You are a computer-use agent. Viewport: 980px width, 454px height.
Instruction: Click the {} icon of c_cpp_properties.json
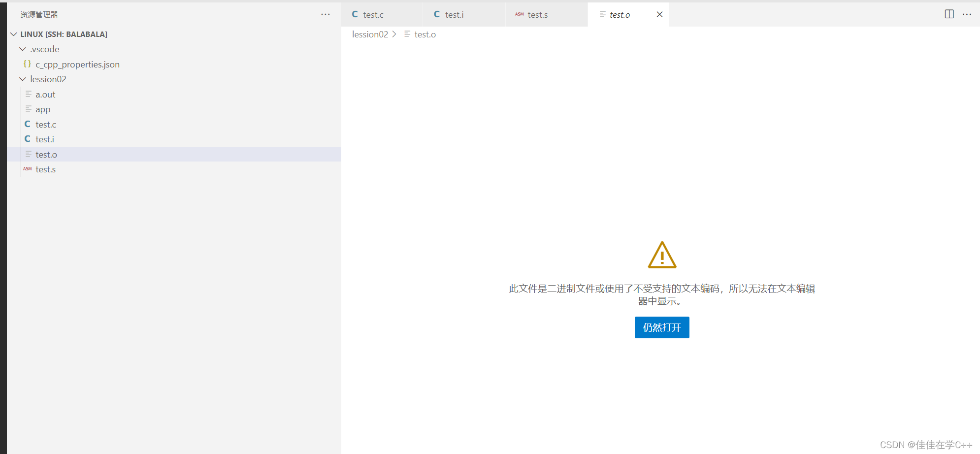pos(27,64)
